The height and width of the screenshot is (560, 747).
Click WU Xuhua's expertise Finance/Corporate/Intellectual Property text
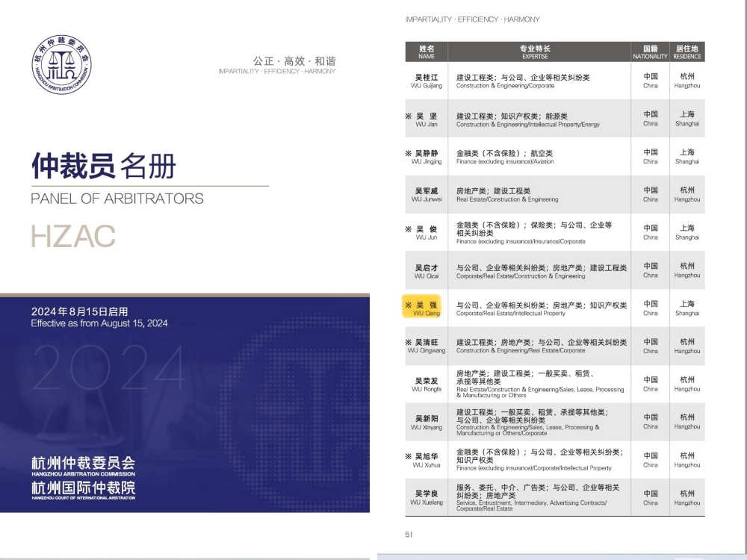tap(534, 468)
